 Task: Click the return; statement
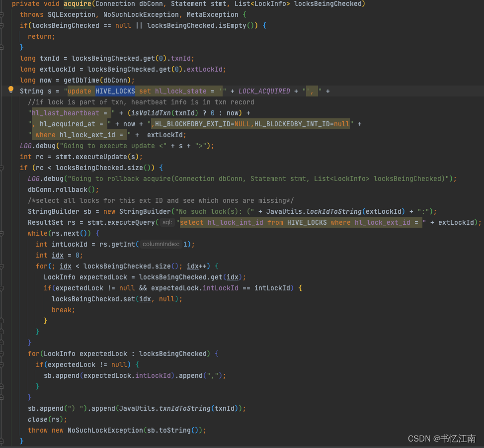41,36
